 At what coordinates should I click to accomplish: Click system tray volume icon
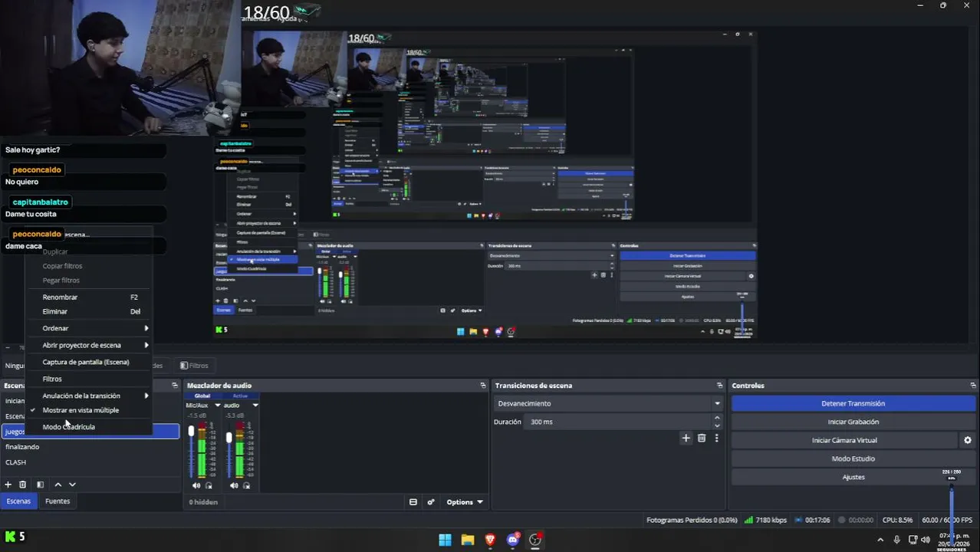click(x=925, y=540)
